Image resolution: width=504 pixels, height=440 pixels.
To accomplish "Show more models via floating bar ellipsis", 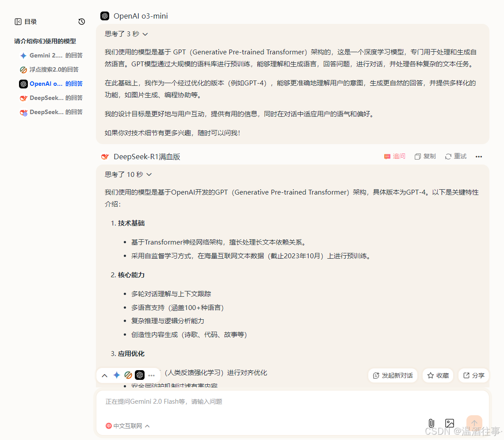I will 151,375.
